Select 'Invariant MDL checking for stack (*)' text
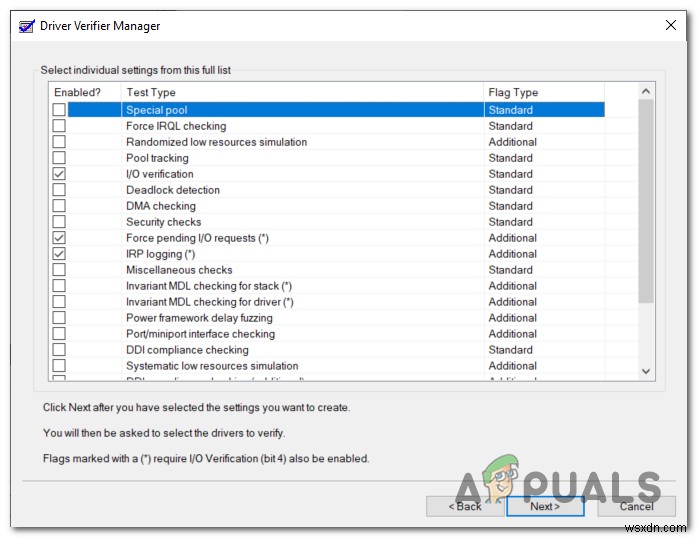The image size is (698, 538). (209, 286)
